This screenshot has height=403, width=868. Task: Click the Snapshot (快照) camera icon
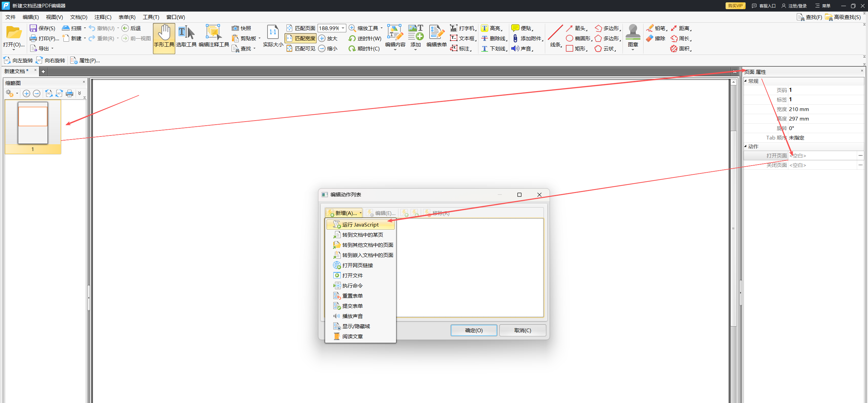click(235, 28)
